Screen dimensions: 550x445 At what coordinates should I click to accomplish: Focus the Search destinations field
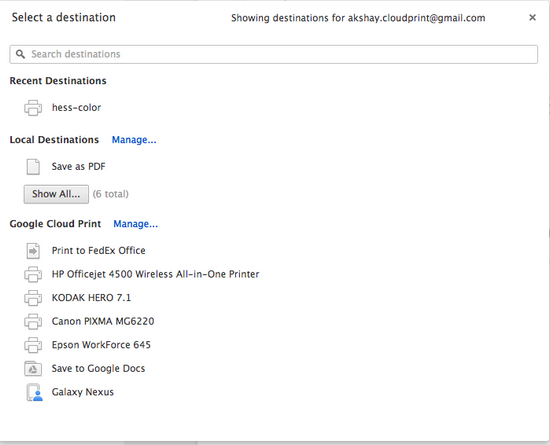[x=274, y=54]
